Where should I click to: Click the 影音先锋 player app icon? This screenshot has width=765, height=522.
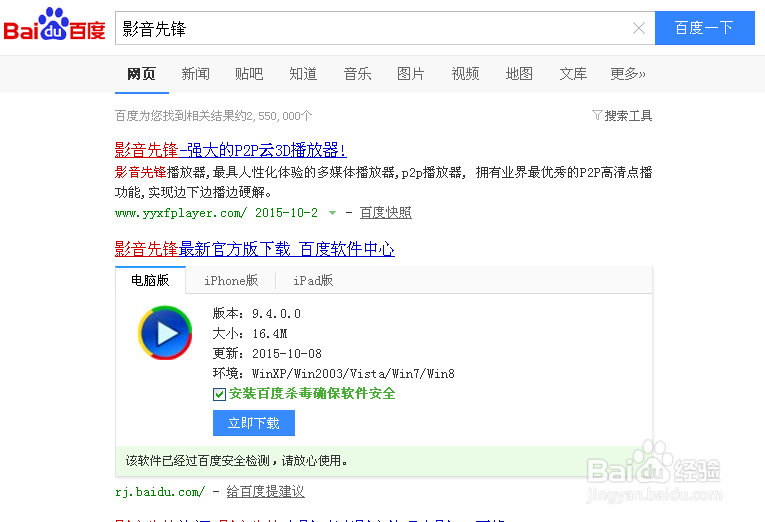(165, 333)
